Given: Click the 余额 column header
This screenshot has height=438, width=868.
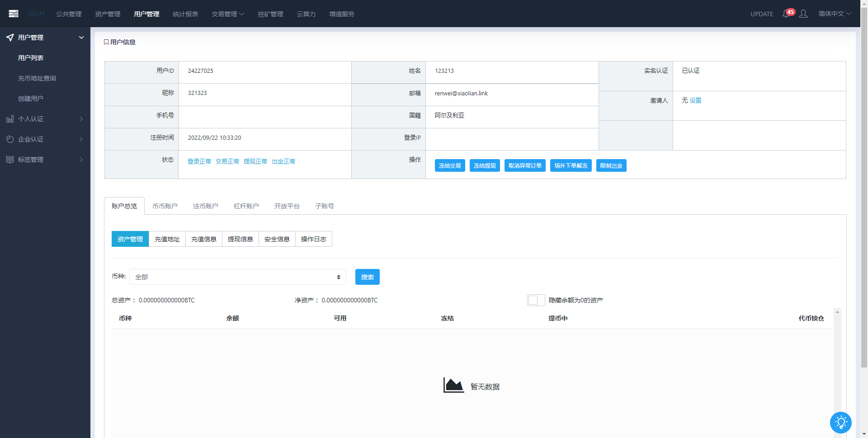Looking at the screenshot, I should tap(232, 318).
